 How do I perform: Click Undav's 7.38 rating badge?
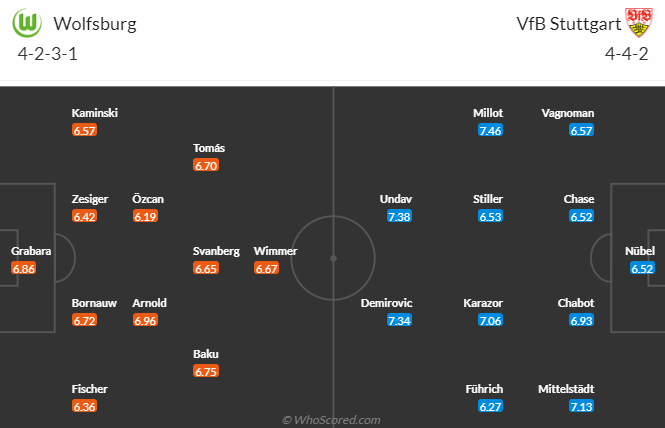pos(398,217)
